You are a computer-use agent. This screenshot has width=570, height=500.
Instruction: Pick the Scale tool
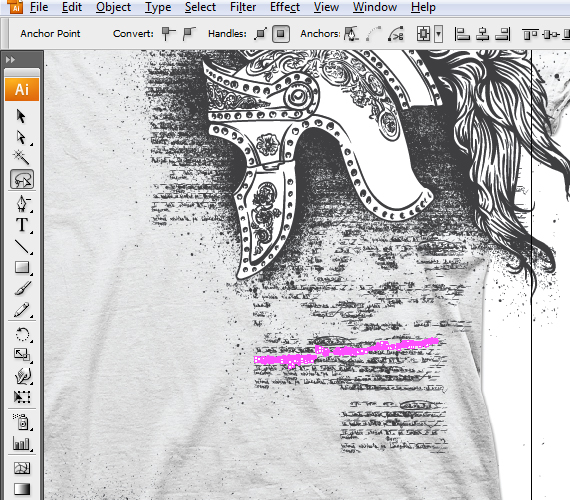(22, 355)
